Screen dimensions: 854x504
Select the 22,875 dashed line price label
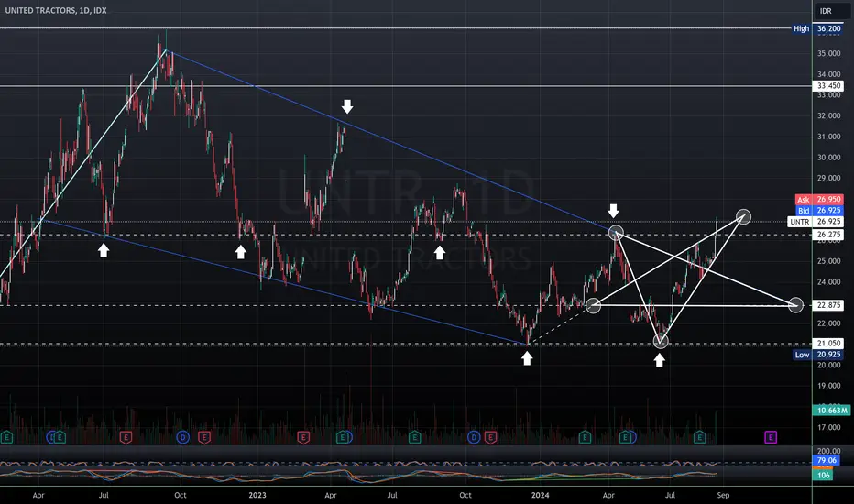coord(828,305)
